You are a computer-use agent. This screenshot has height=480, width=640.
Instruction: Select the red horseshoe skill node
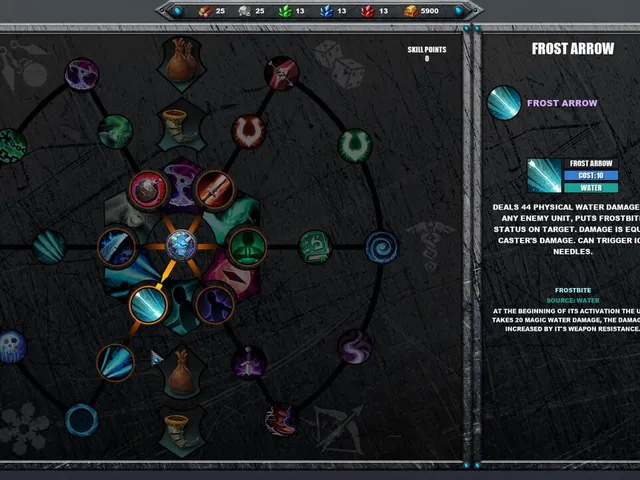(x=249, y=131)
